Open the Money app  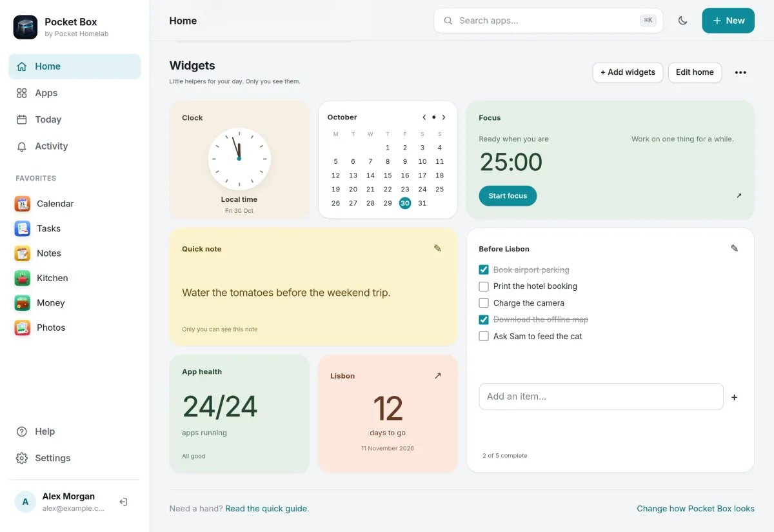pyautogui.click(x=74, y=303)
